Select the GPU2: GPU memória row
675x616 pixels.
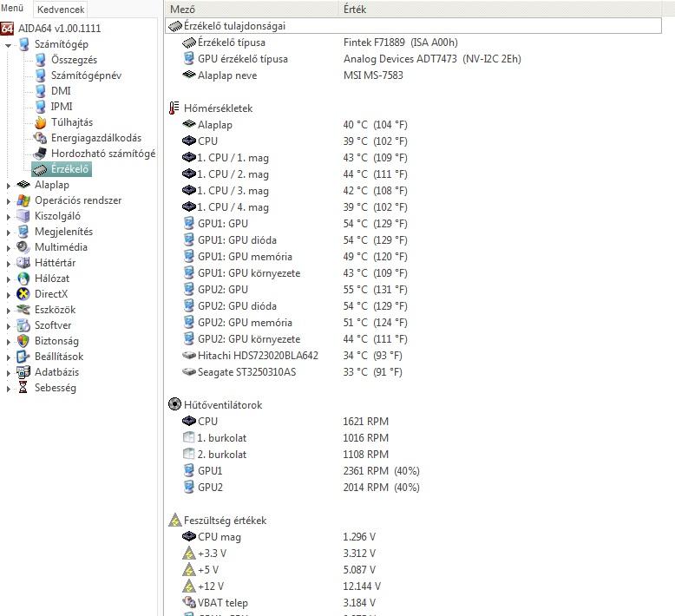pyautogui.click(x=413, y=323)
